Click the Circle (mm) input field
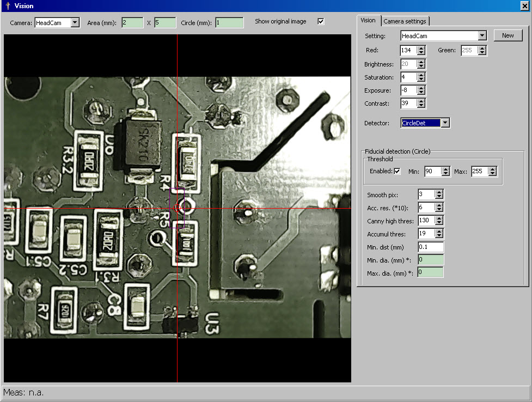Viewport: 532px width, 402px height. [229, 23]
